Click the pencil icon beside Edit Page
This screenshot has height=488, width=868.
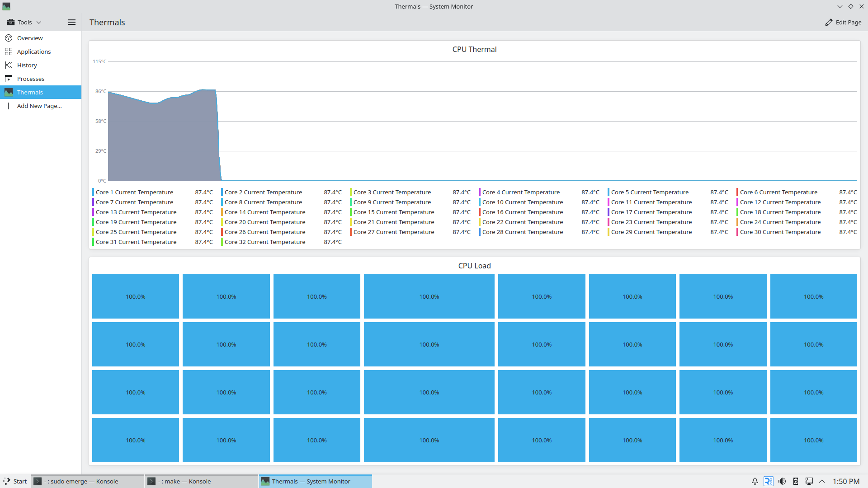tap(829, 22)
